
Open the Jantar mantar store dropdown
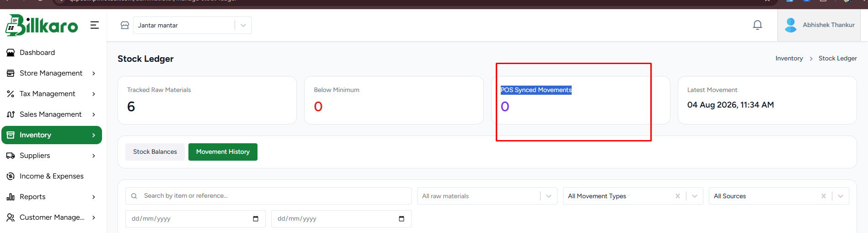pyautogui.click(x=193, y=25)
